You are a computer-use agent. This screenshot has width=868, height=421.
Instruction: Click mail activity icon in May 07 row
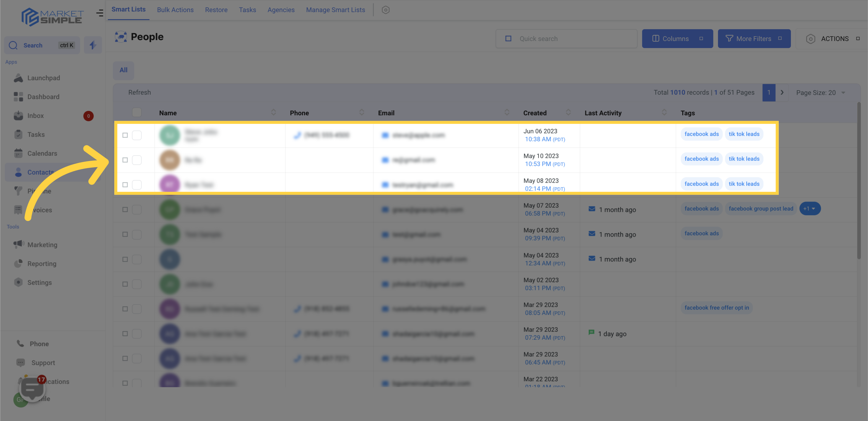(591, 209)
